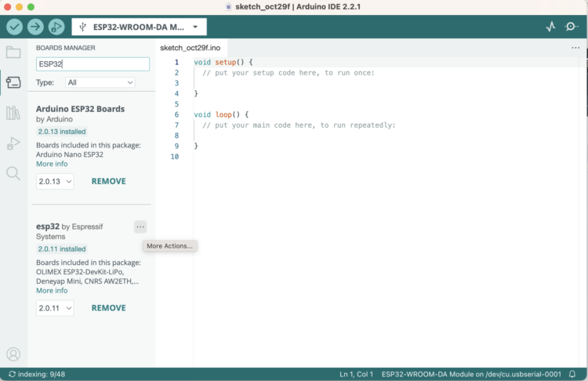Open the Serial Plotter
588x381 pixels.
pyautogui.click(x=550, y=27)
